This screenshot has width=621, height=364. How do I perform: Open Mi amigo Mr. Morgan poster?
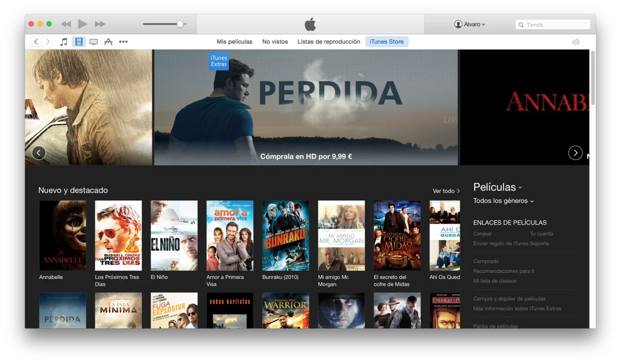[x=341, y=236]
